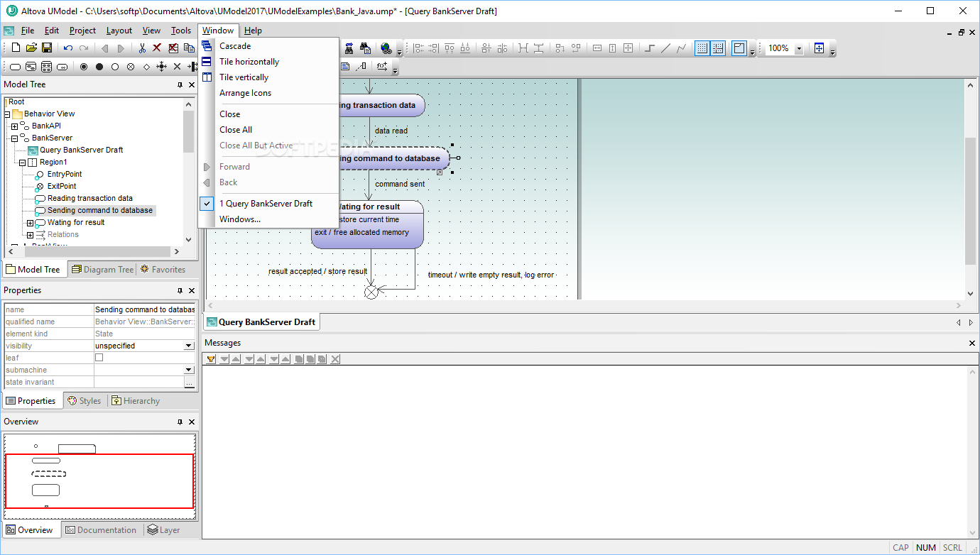Click the Clear messages X icon
The image size is (980, 555).
point(335,359)
